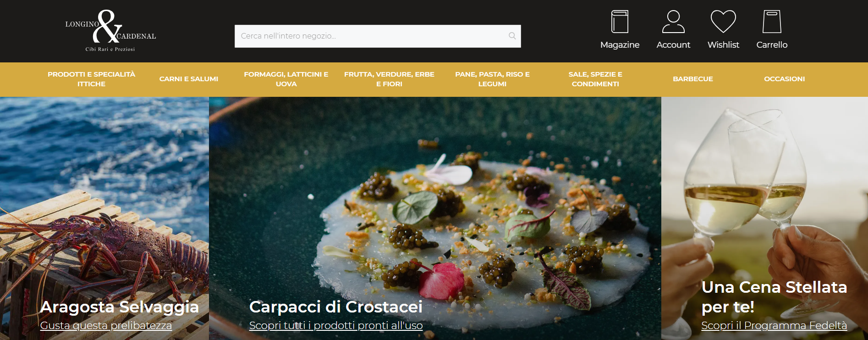Open the Aragosta Selvaggia lobster banner
868x340 pixels.
coord(104,218)
